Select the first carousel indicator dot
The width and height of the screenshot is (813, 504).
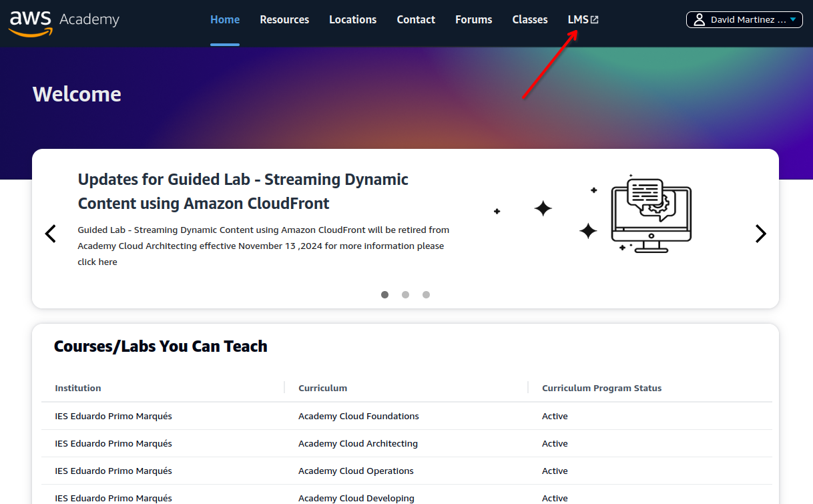pyautogui.click(x=384, y=294)
